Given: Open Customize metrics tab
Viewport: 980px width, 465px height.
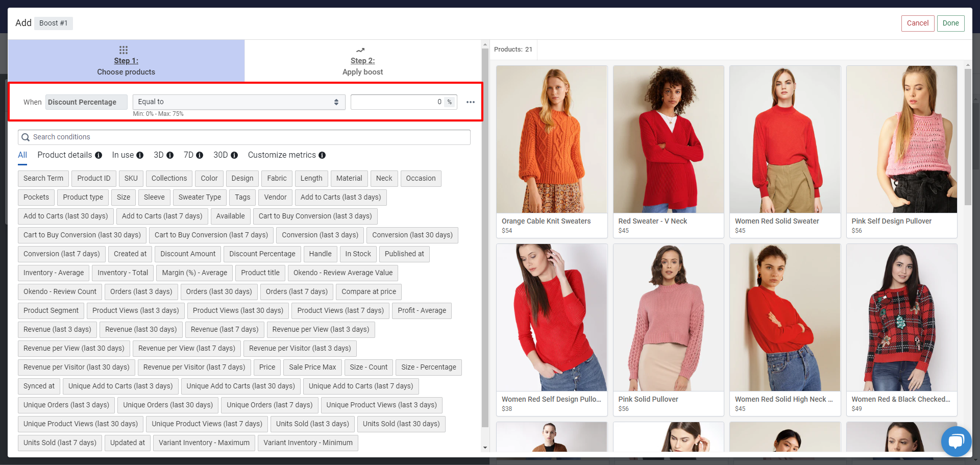Looking at the screenshot, I should pos(282,155).
